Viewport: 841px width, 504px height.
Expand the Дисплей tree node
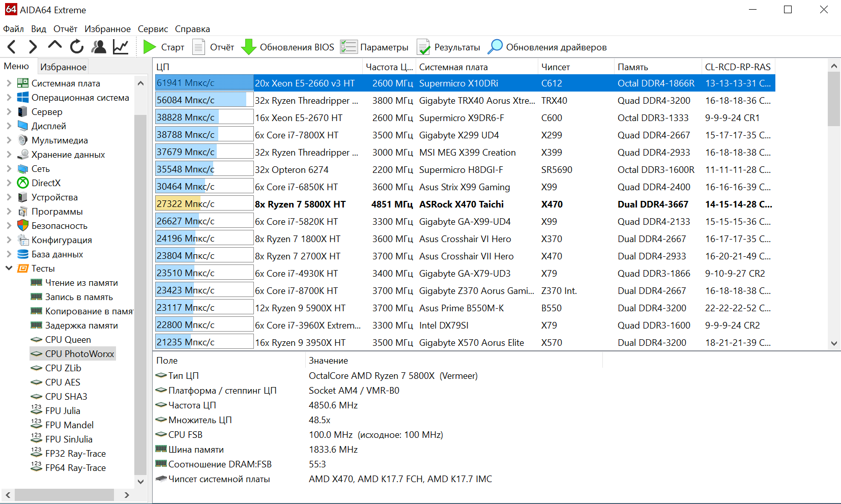[9, 126]
